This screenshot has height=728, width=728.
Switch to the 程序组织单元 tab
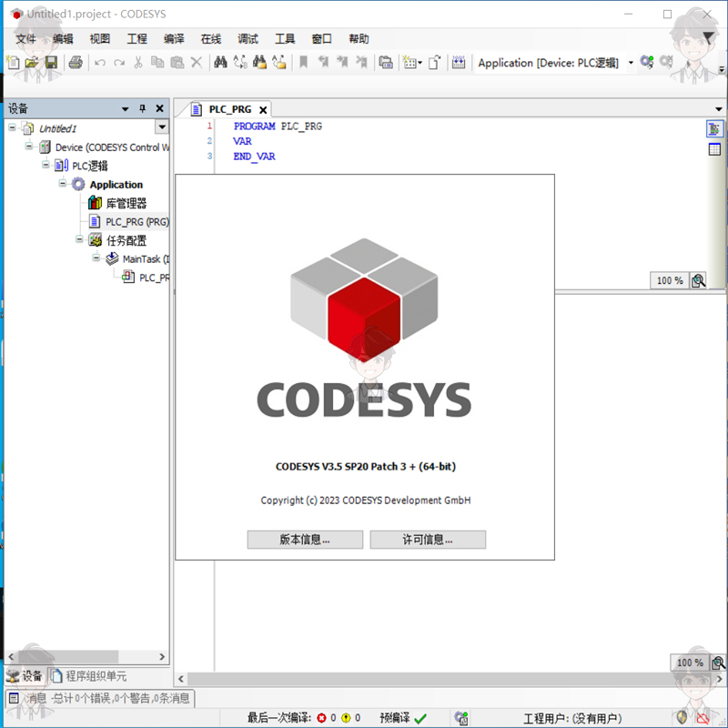coord(89,676)
